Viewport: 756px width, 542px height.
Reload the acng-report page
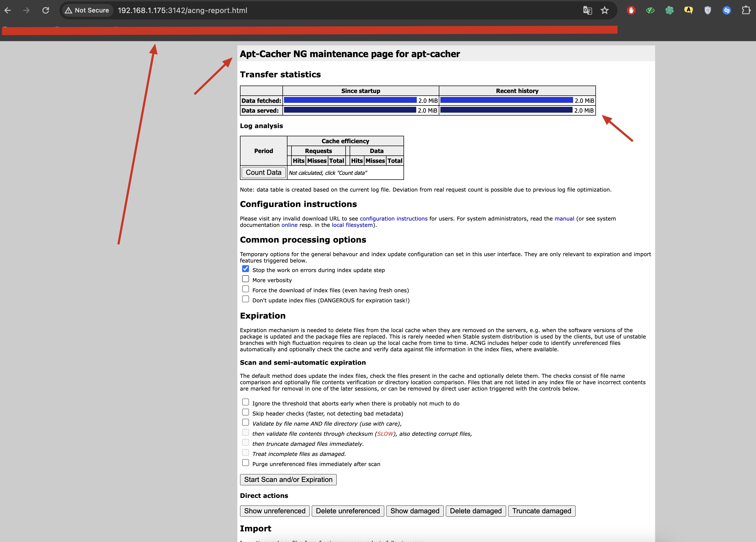coord(46,10)
